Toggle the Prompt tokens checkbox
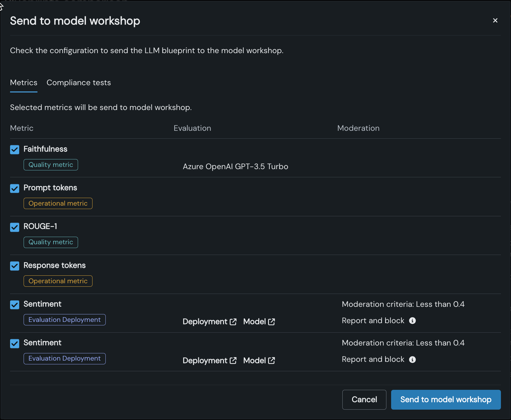Screen dimensions: 511x420 coord(15,188)
